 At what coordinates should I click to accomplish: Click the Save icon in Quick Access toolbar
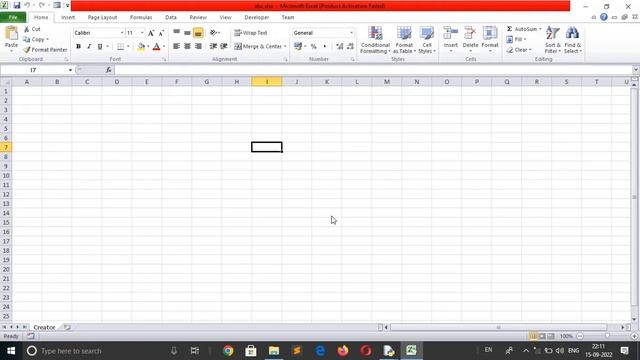(x=16, y=6)
